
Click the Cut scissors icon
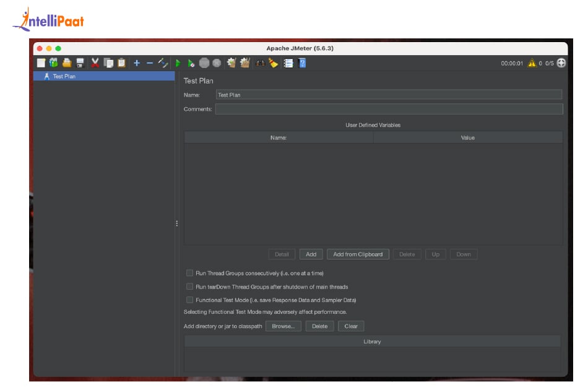pyautogui.click(x=95, y=63)
